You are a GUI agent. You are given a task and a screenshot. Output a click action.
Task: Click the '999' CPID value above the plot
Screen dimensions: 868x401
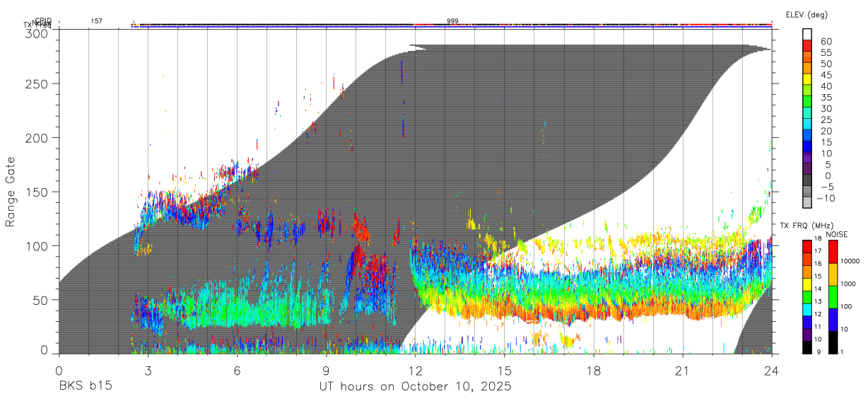[x=452, y=21]
